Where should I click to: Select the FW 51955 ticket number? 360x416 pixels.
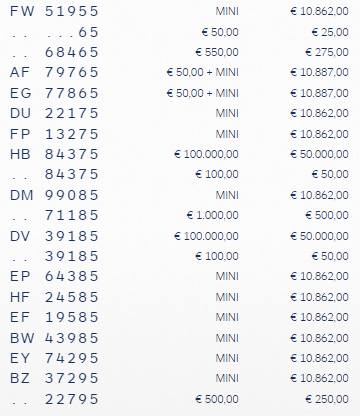(x=54, y=11)
